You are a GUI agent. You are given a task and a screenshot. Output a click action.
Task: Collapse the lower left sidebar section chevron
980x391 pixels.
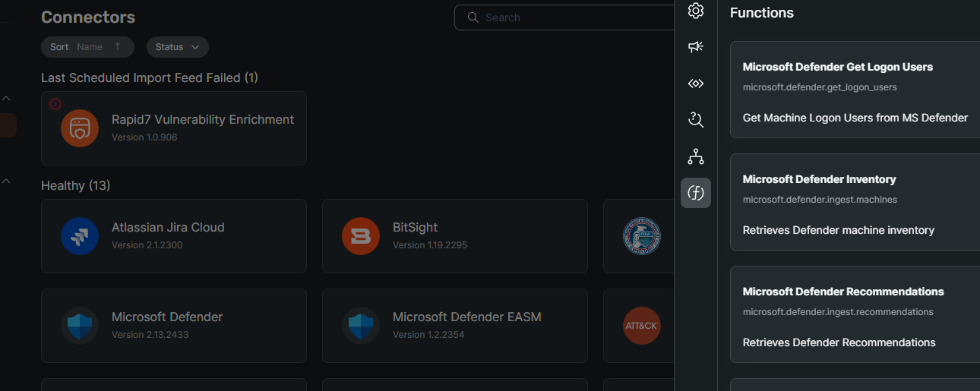6,181
